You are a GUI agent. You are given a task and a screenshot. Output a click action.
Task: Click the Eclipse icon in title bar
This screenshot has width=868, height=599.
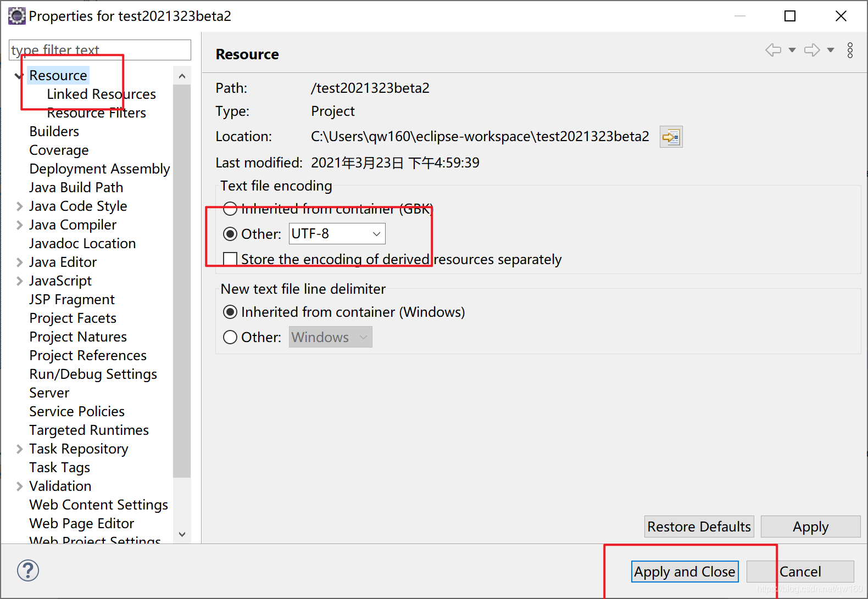click(x=16, y=16)
